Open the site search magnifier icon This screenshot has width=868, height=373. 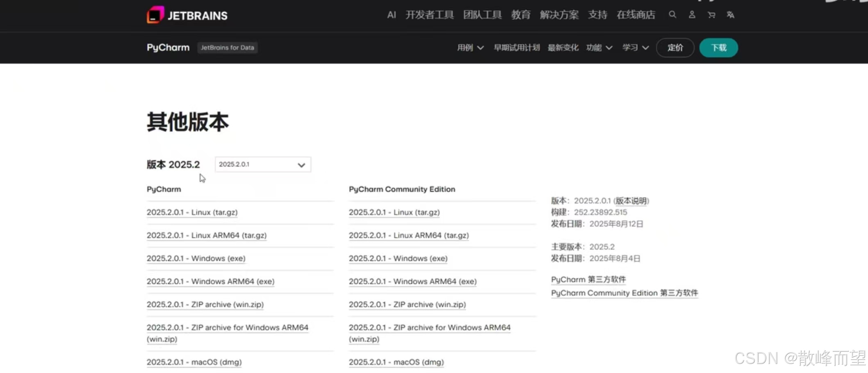(672, 15)
